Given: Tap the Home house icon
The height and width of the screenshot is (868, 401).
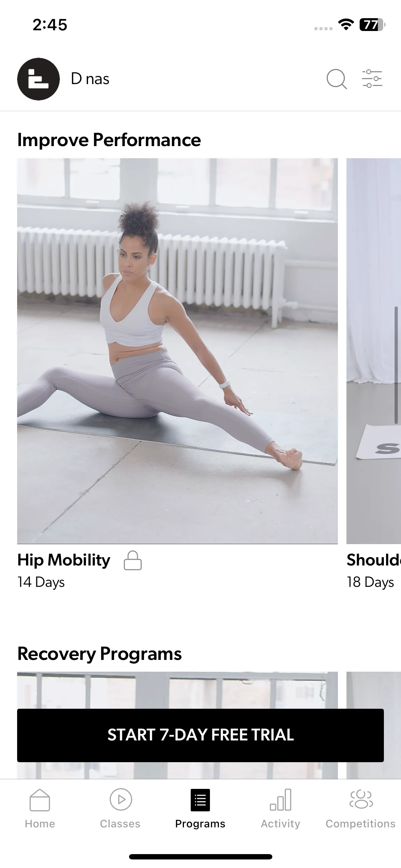Looking at the screenshot, I should coord(40,800).
